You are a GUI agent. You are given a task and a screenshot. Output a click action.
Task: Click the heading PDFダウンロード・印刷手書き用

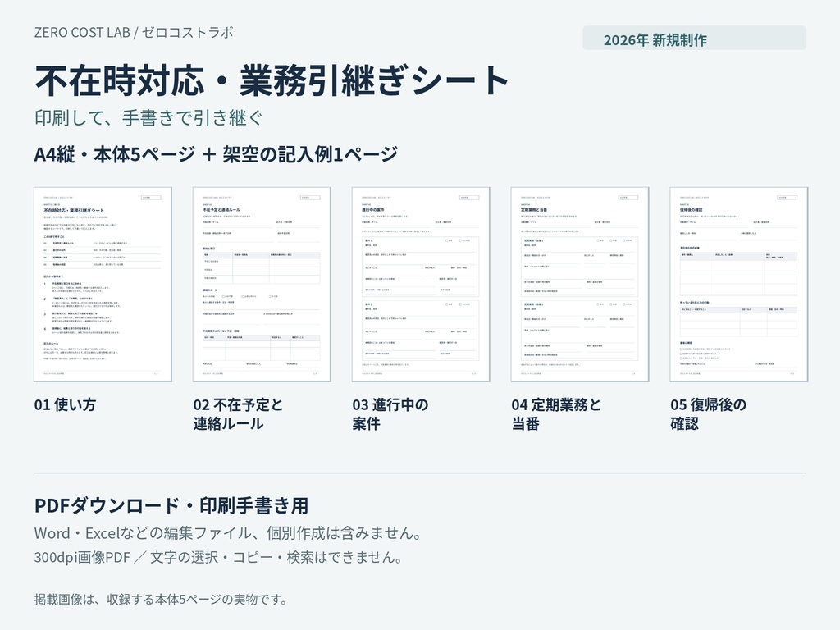click(171, 505)
